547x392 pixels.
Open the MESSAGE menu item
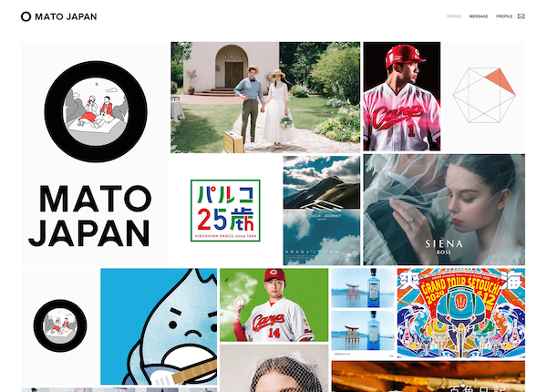pyautogui.click(x=479, y=16)
